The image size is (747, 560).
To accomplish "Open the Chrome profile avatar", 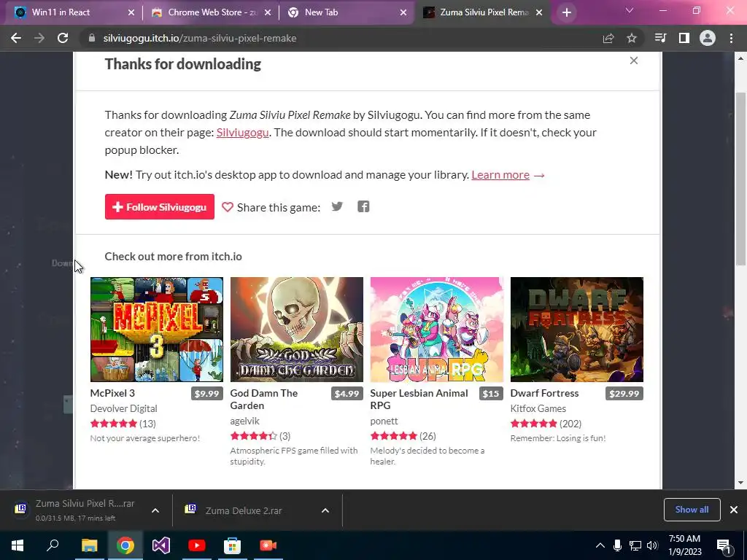I will tap(708, 38).
